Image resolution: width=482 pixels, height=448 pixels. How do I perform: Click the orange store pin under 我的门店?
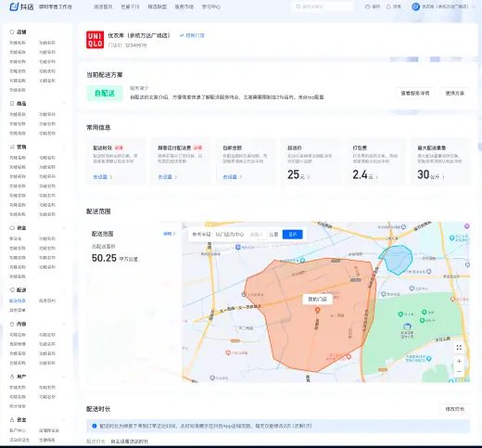(x=317, y=310)
